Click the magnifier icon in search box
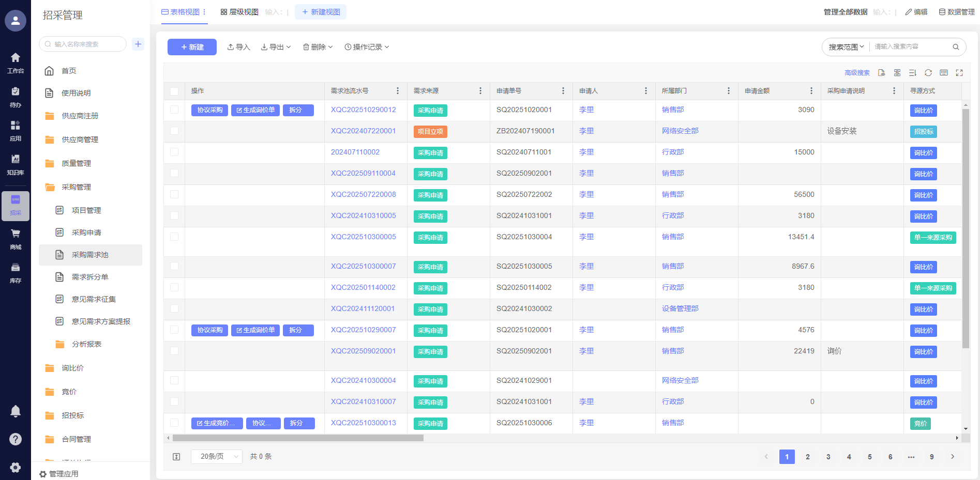Viewport: 980px width, 480px height. click(x=956, y=47)
